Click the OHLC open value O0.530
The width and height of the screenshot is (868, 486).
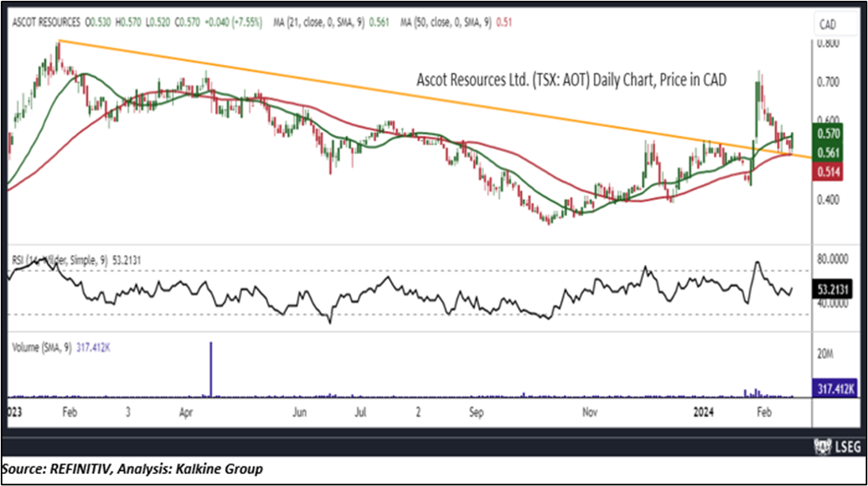click(98, 23)
